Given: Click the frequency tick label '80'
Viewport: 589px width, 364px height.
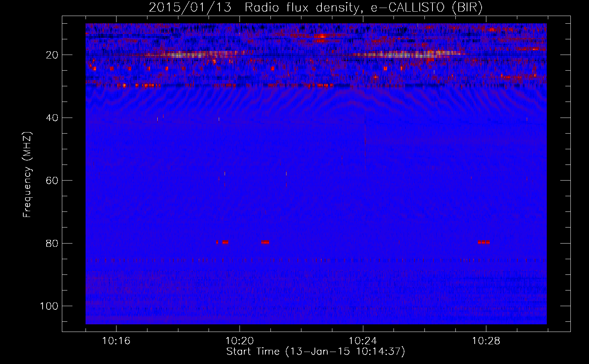Looking at the screenshot, I should 52,244.
